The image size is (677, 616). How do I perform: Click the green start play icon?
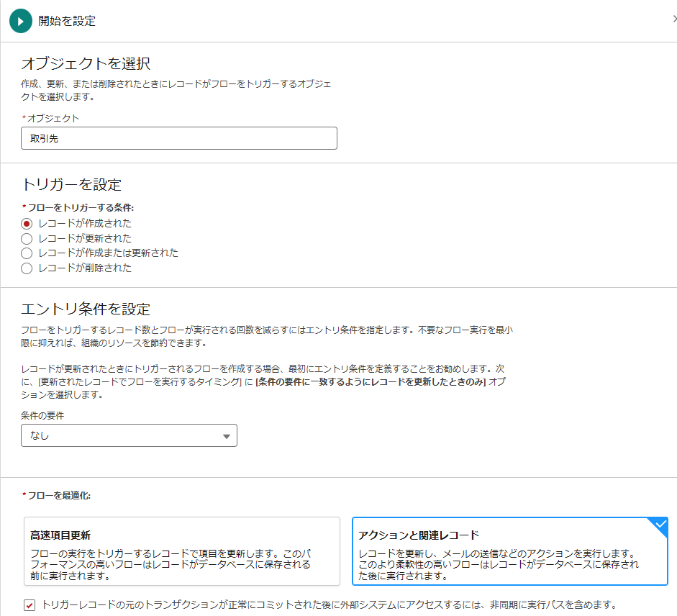[21, 21]
